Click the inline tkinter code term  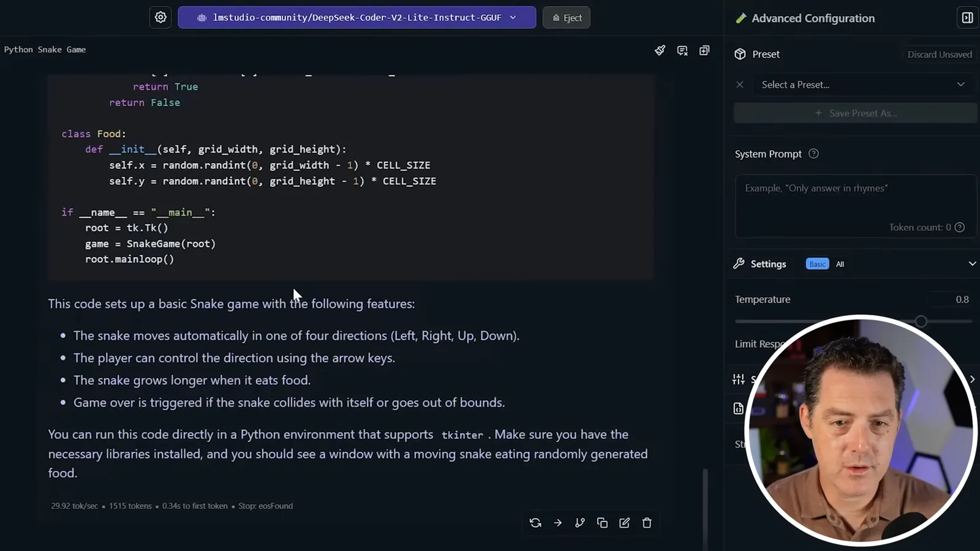click(462, 435)
